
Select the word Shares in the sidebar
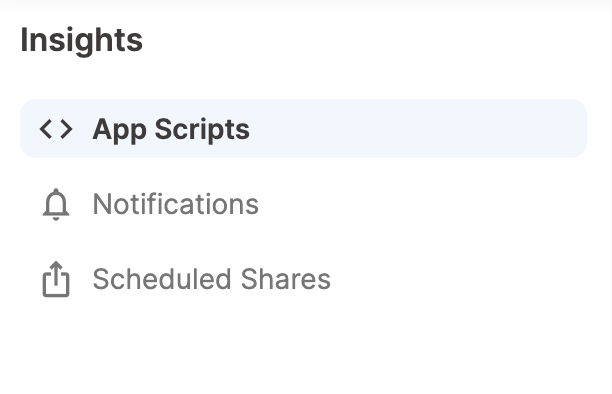click(286, 279)
